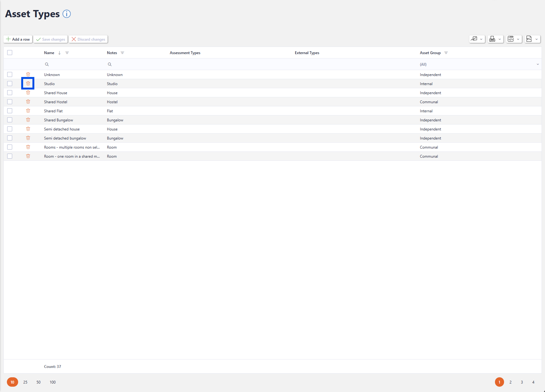Open the hand-receipt icon dropdown arrow

point(481,39)
